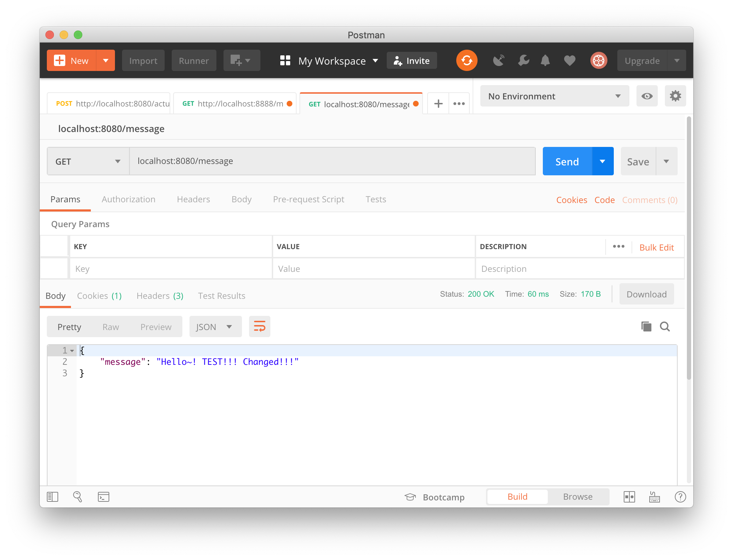Image resolution: width=733 pixels, height=560 pixels.
Task: Open the GET method dropdown
Action: point(88,161)
